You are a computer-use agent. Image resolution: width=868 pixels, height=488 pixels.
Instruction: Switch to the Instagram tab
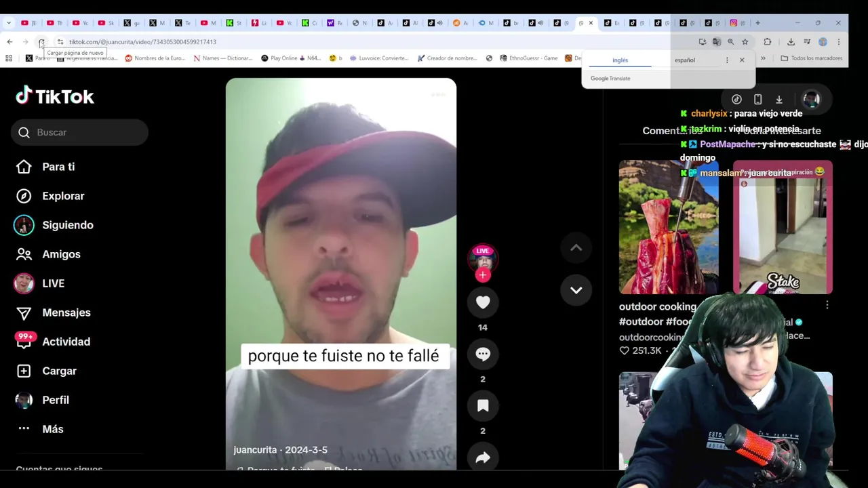pyautogui.click(x=737, y=23)
